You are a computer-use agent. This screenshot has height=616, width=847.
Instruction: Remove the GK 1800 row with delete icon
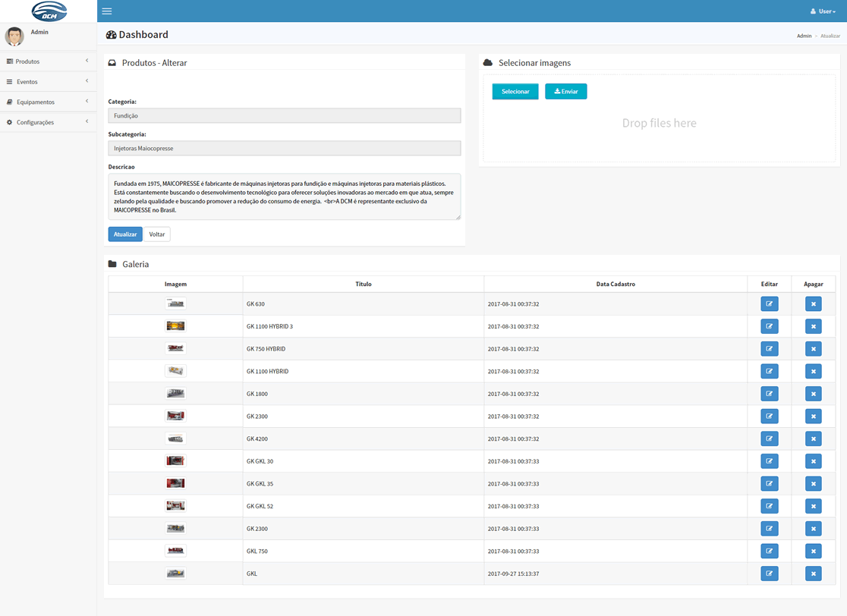(813, 394)
